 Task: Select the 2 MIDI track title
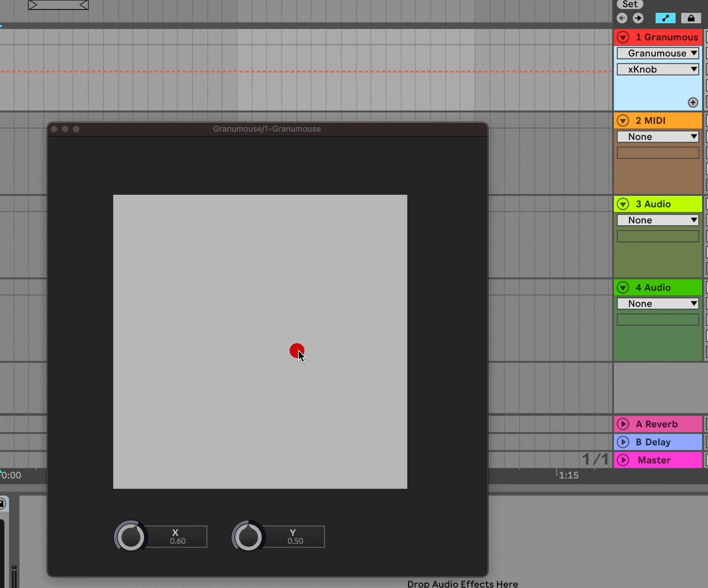coord(651,121)
